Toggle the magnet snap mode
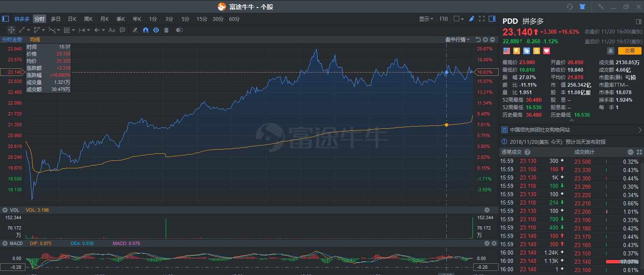 point(146,30)
